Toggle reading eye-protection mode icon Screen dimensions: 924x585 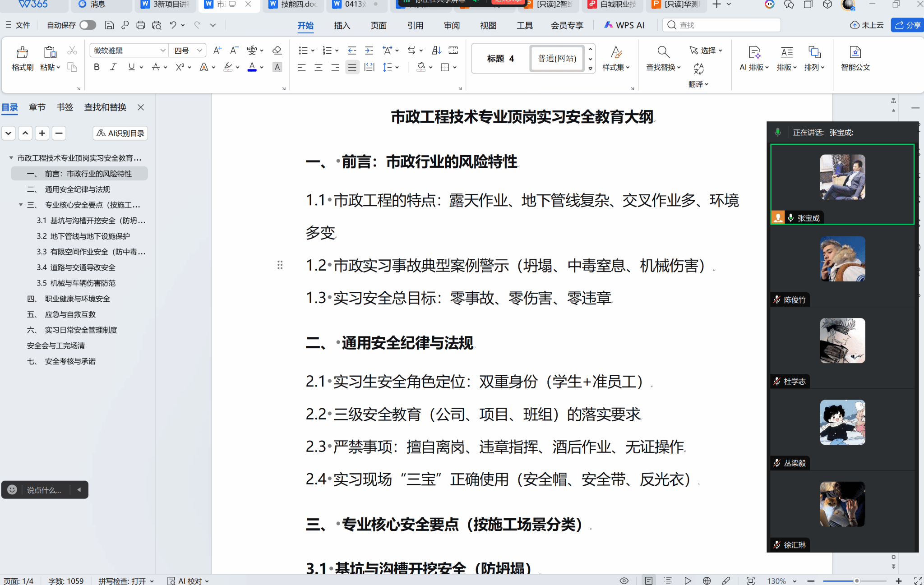624,581
